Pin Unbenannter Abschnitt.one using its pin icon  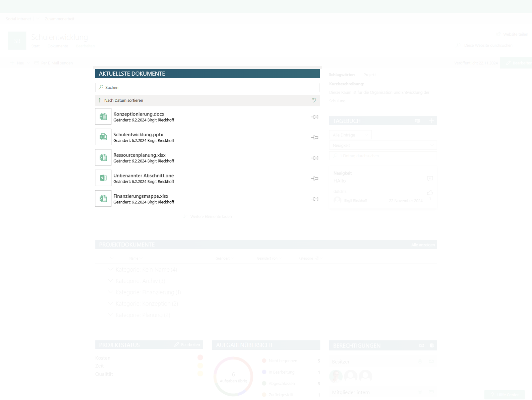pyautogui.click(x=315, y=178)
